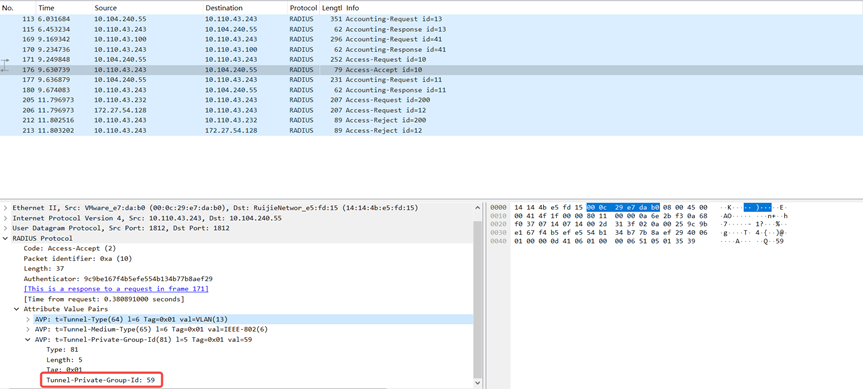Select packet 180 Accounting-Response id=11
Viewport: 863px width, 389px height.
(x=432, y=90)
